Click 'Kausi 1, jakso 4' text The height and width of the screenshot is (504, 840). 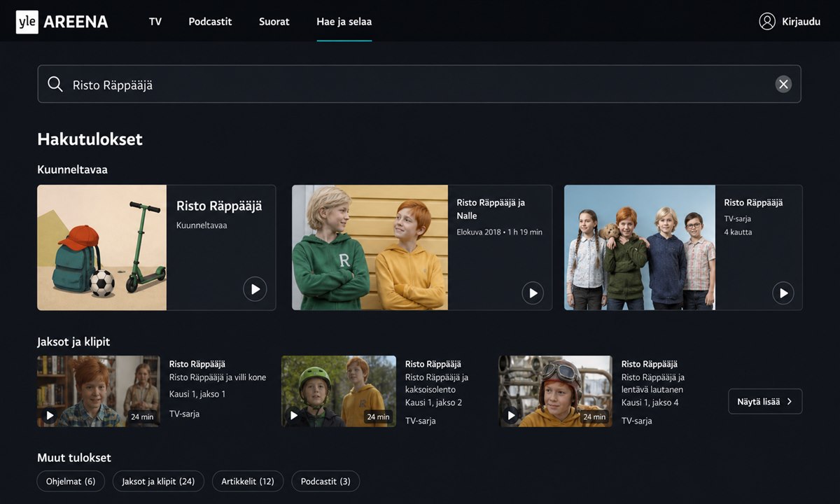(x=650, y=402)
